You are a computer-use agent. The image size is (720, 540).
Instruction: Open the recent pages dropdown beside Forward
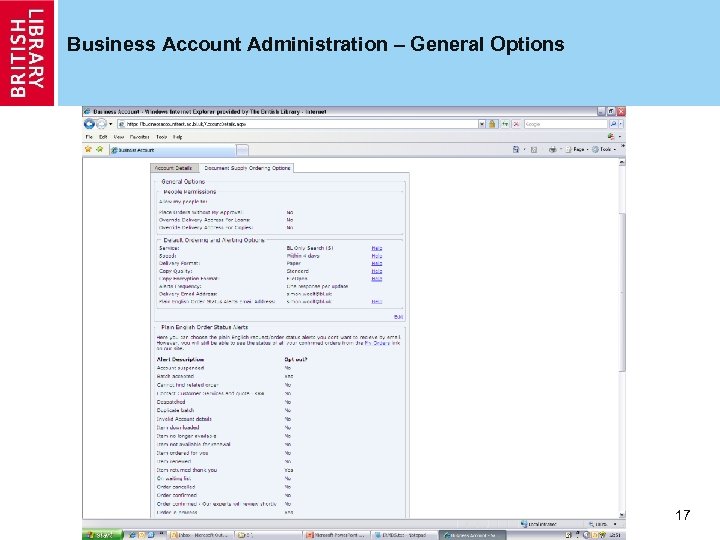click(111, 124)
